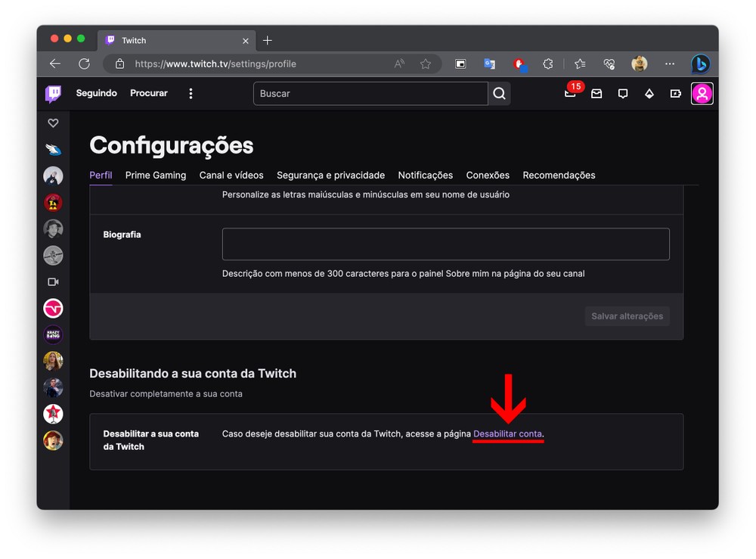Click the ad-free Turbo icon in Twitch header
This screenshot has height=559, width=756.
[675, 94]
